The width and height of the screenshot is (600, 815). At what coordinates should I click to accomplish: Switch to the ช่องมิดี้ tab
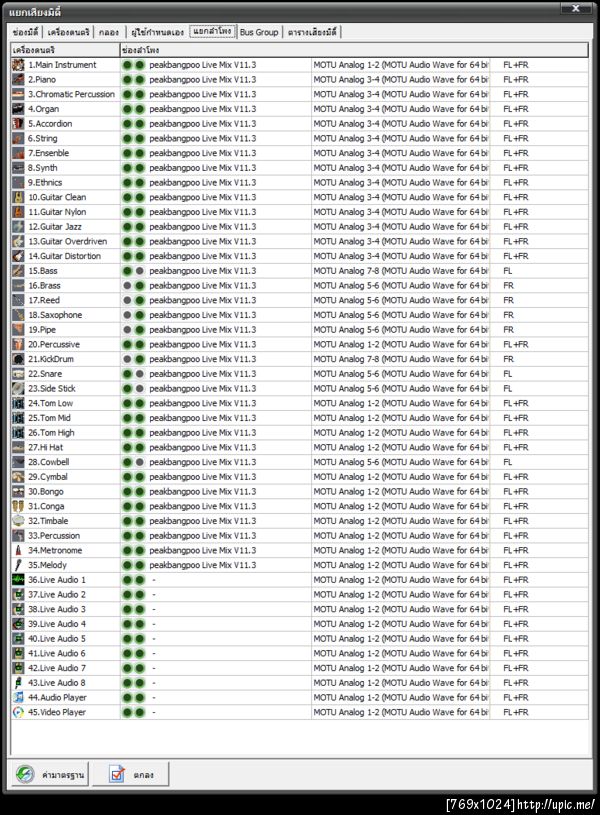(26, 32)
